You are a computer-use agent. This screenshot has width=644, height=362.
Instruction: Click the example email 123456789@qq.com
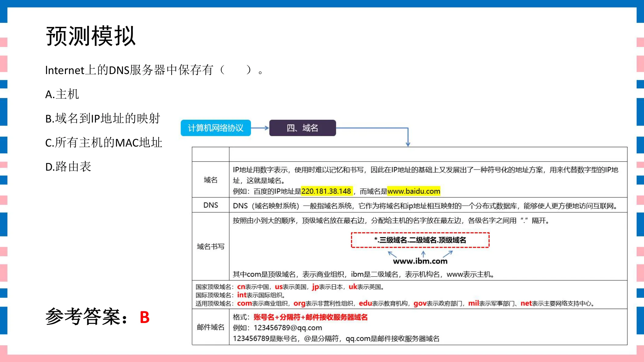288,328
